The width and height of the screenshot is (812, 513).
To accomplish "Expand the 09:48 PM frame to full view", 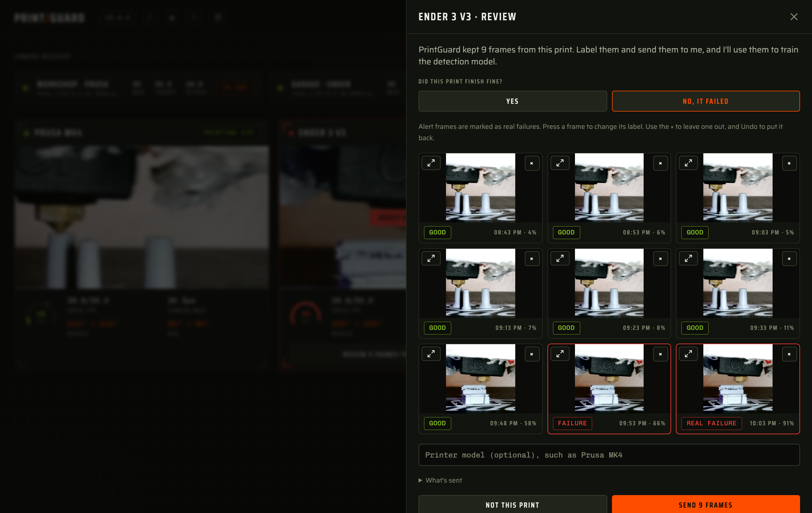I will [431, 354].
